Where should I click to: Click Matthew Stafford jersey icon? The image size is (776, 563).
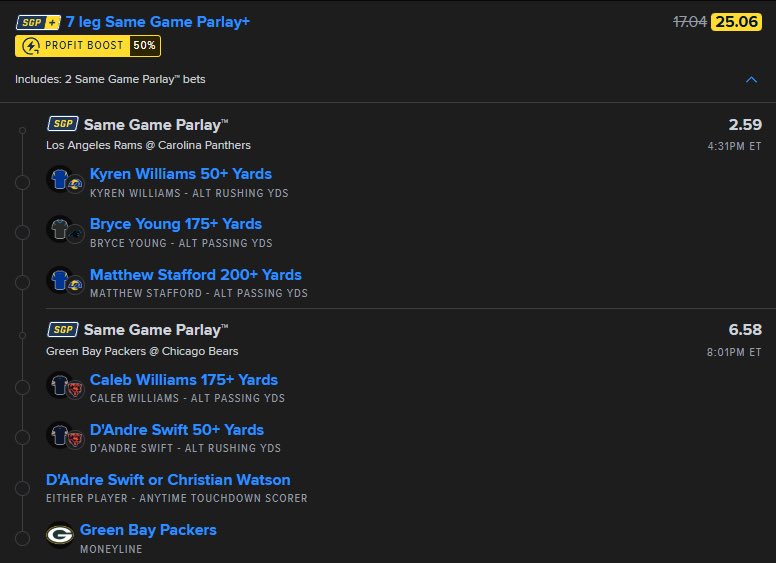coord(59,280)
